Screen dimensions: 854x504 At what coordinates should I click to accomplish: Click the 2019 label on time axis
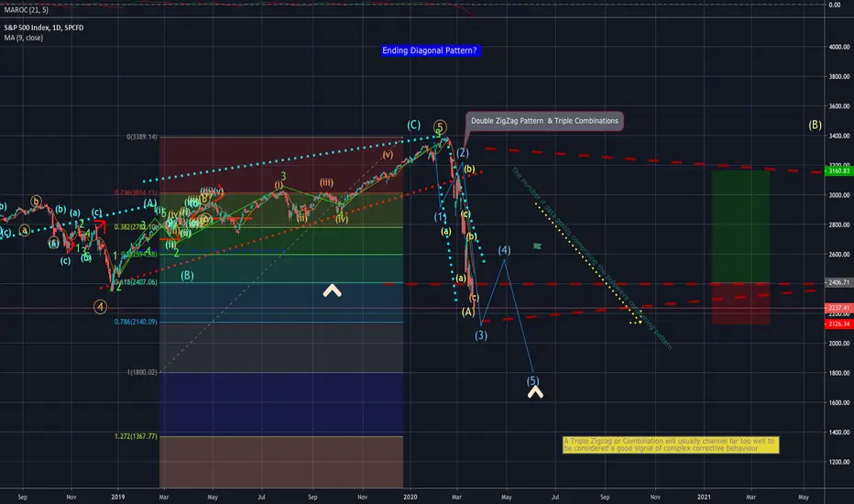(x=117, y=497)
